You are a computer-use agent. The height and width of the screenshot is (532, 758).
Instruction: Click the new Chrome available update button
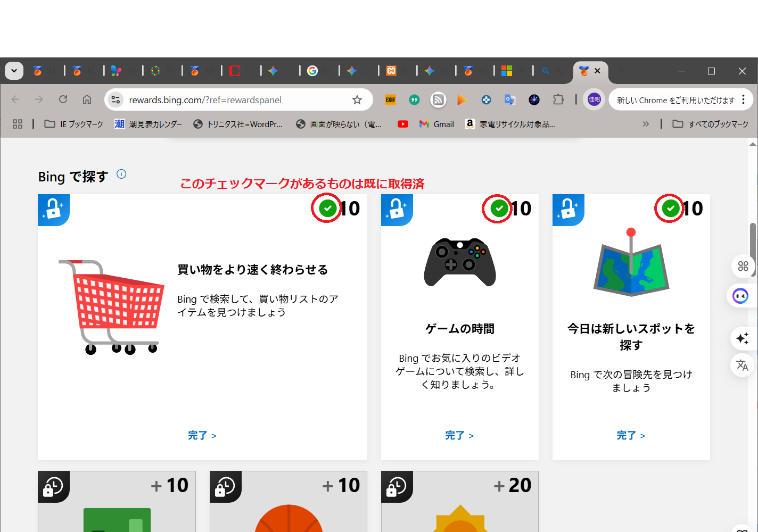675,100
